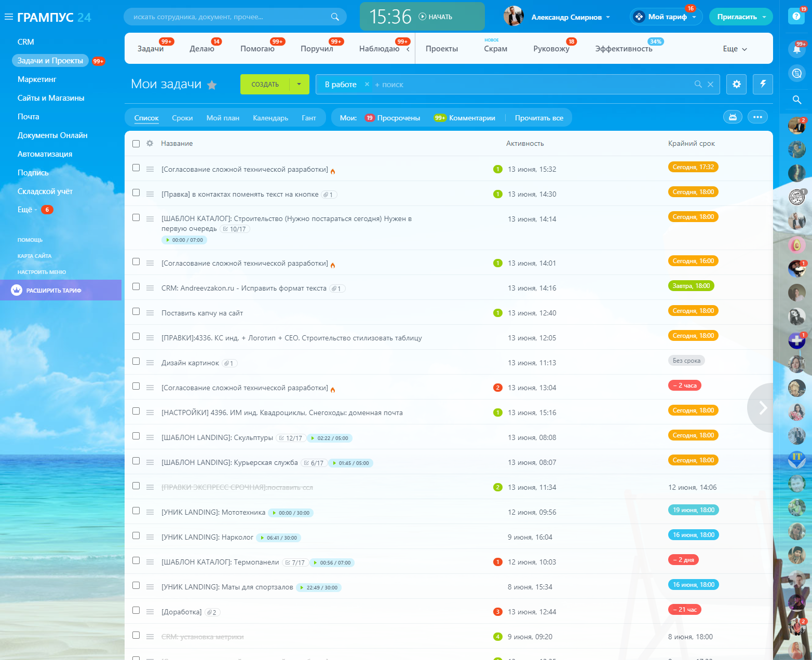Click the search magnifier in right sidebar
The image size is (812, 660).
click(796, 100)
